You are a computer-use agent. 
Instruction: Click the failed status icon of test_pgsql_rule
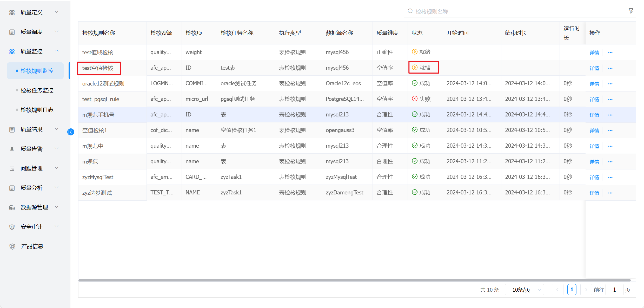[415, 99]
